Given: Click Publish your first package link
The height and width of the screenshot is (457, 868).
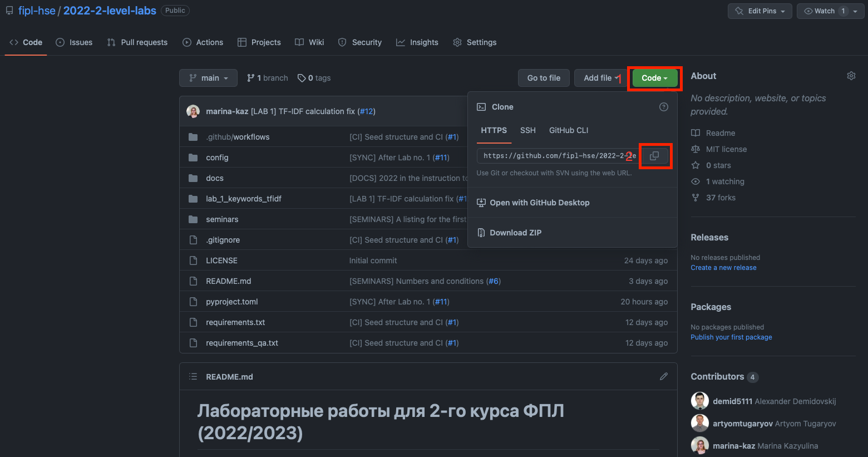Looking at the screenshot, I should pos(731,337).
